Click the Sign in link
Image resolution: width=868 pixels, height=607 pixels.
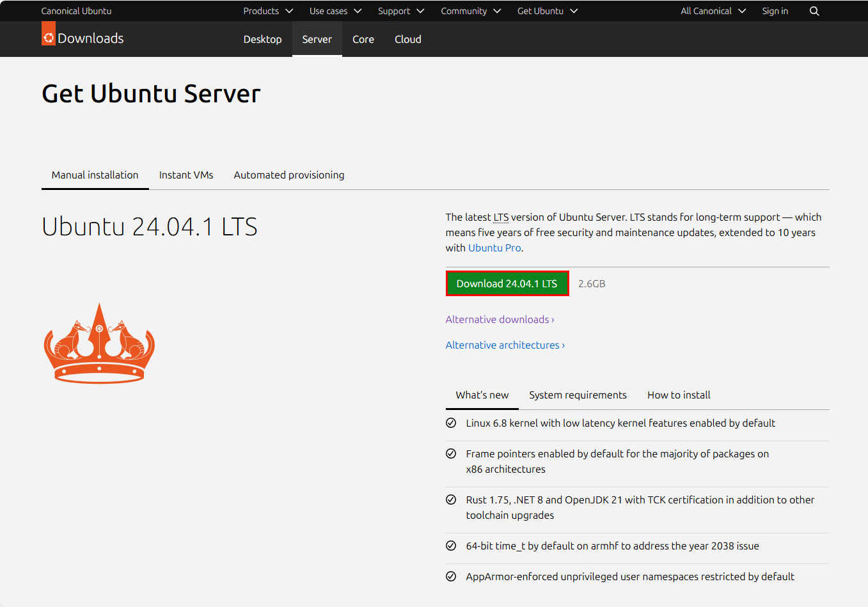[x=775, y=11]
